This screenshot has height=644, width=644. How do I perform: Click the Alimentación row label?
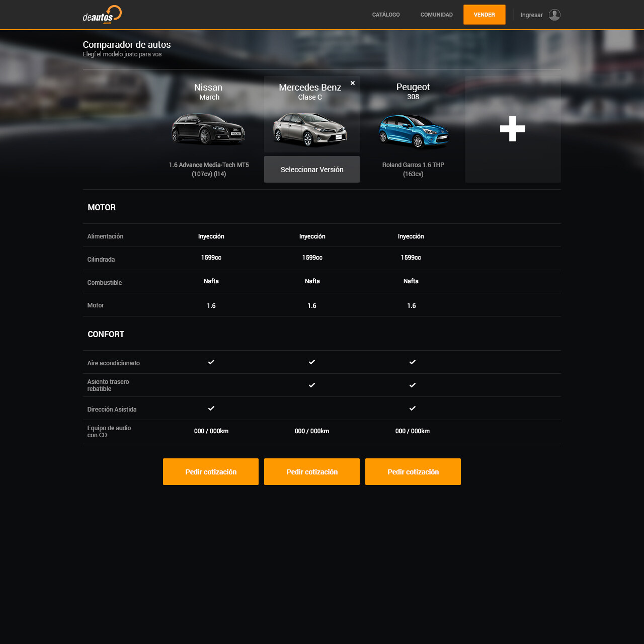click(x=105, y=236)
